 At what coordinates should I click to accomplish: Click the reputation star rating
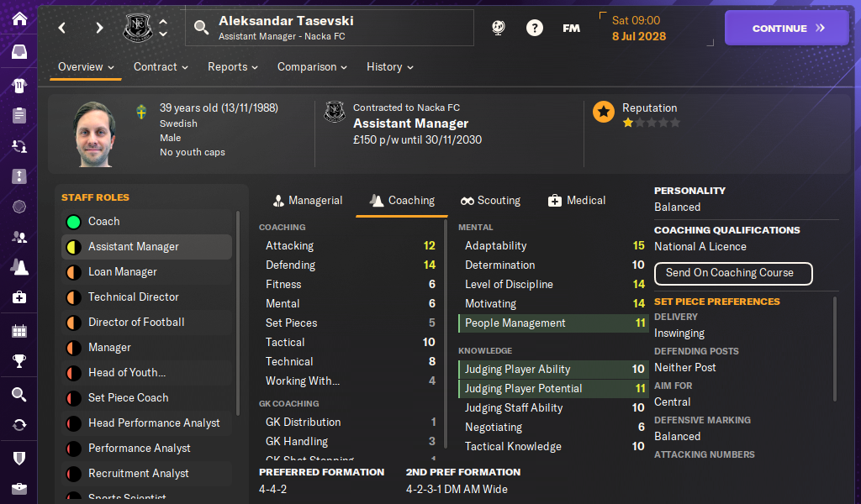coord(651,123)
